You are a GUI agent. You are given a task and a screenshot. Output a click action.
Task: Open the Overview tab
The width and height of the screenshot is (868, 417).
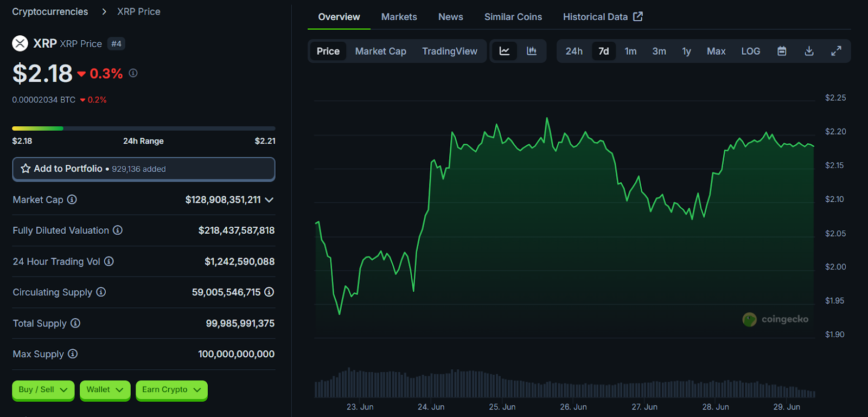click(x=339, y=17)
